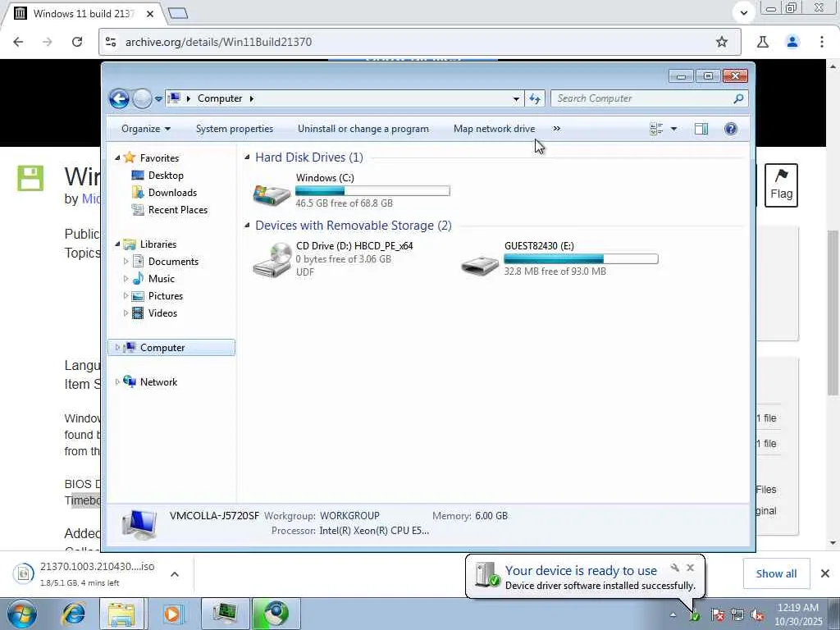Viewport: 840px width, 630px height.
Task: Select GUEST82430 (E:) removable drive icon
Action: tap(479, 264)
